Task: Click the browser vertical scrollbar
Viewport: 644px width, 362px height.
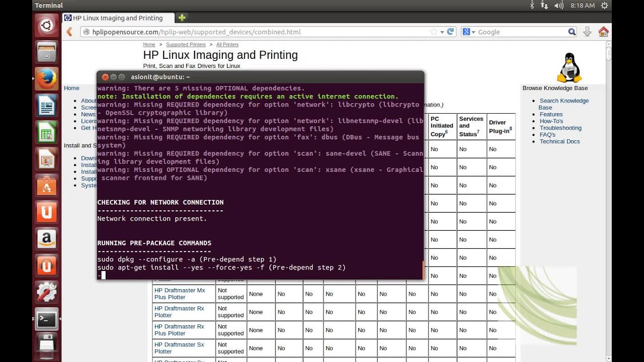Action: click(x=608, y=200)
